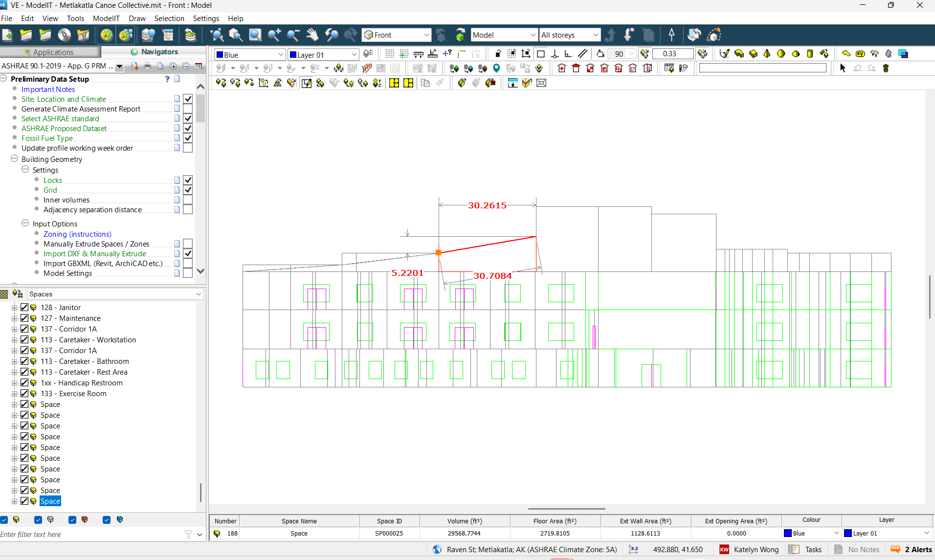Click the teal location pin icon
Viewport: 935px width, 560px height.
pyautogui.click(x=496, y=68)
